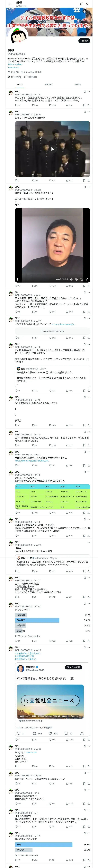Unmute the video using the speaker icon
This screenshot has width=98, height=868.
(x=71, y=279)
